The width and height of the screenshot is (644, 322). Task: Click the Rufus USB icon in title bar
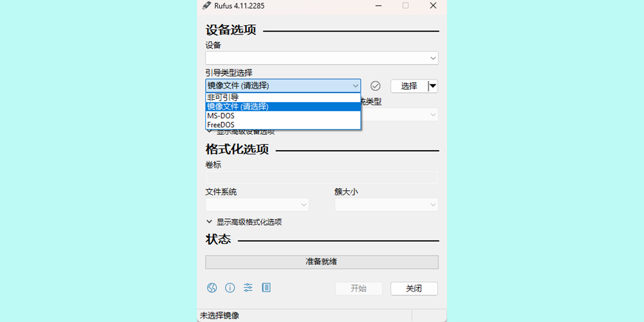pos(207,6)
